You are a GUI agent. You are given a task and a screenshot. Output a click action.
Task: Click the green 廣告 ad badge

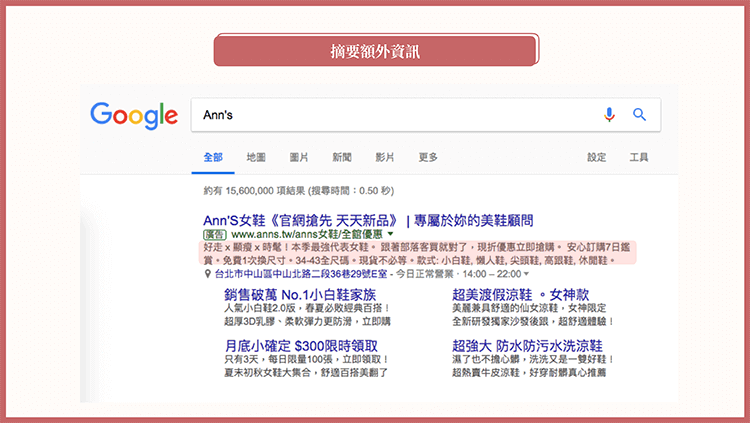215,234
